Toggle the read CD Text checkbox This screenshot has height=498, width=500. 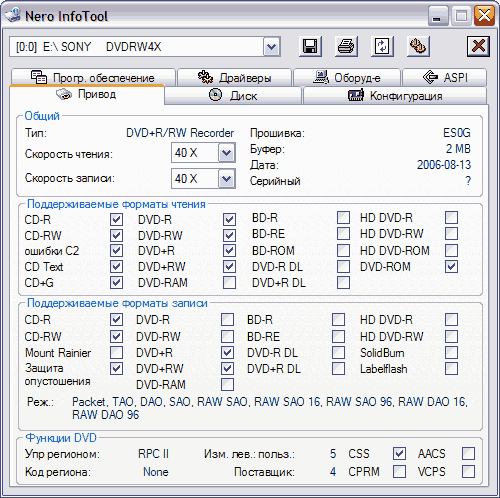tap(116, 267)
